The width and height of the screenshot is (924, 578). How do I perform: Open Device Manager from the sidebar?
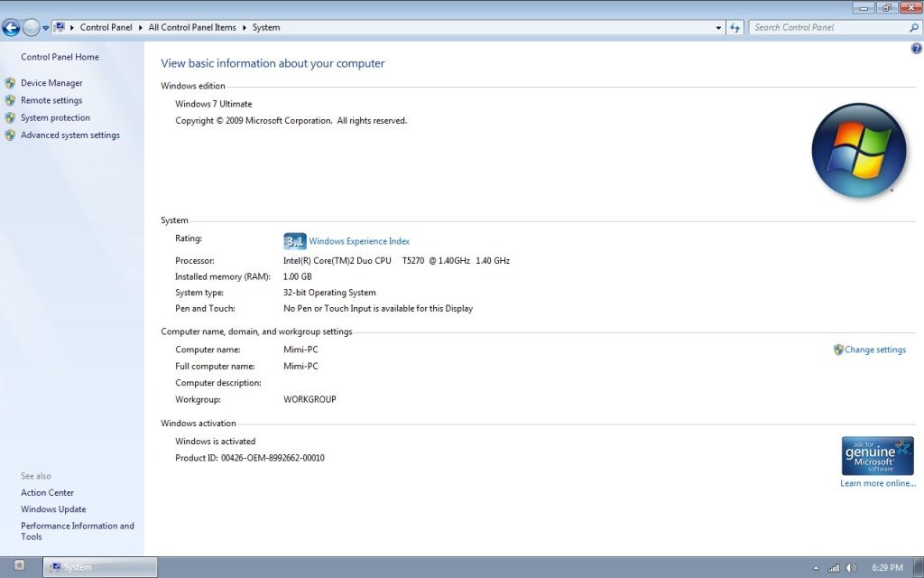click(51, 83)
